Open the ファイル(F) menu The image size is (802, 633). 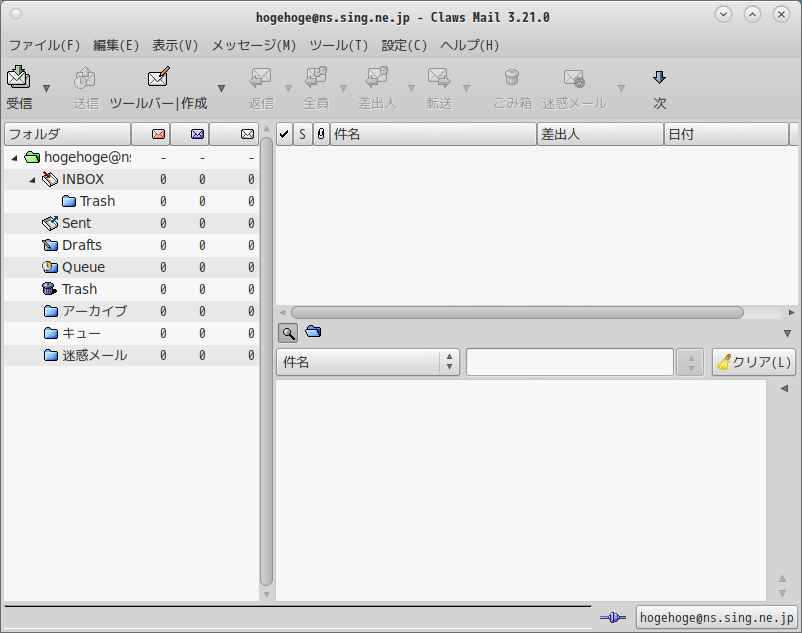[44, 46]
